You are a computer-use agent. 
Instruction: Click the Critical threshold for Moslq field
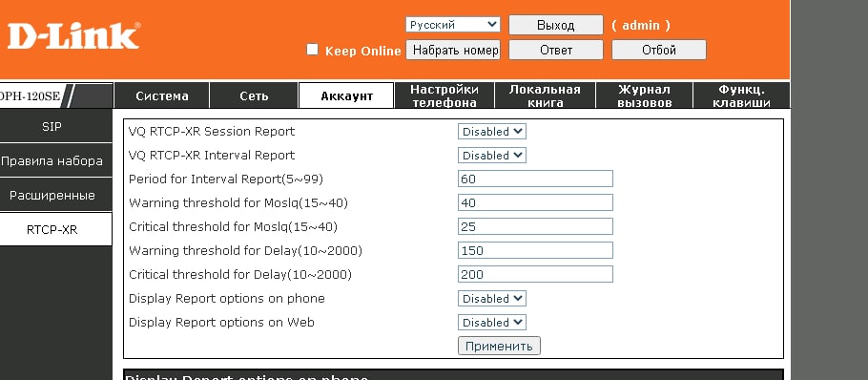pyautogui.click(x=535, y=226)
